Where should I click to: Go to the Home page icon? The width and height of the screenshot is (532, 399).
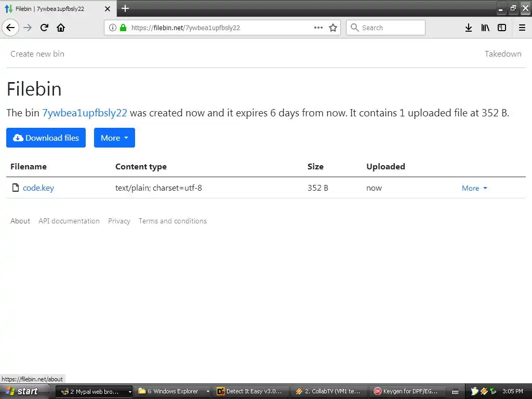[x=61, y=28]
